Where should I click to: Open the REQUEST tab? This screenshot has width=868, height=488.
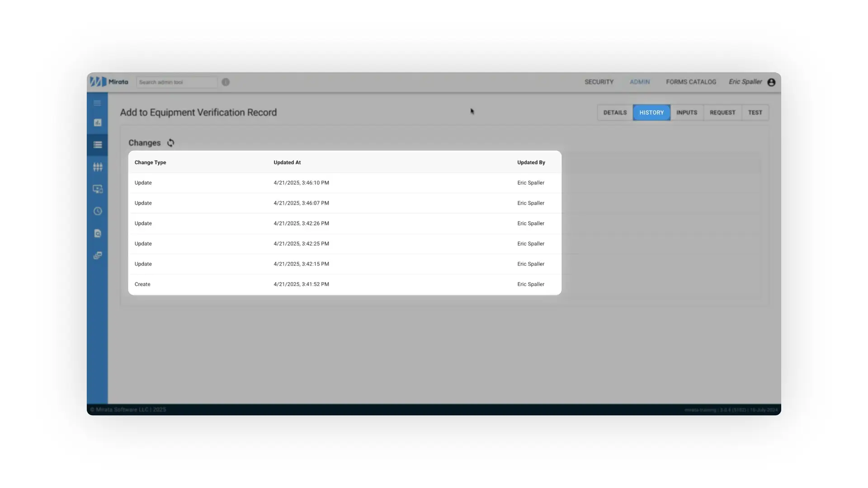click(722, 113)
